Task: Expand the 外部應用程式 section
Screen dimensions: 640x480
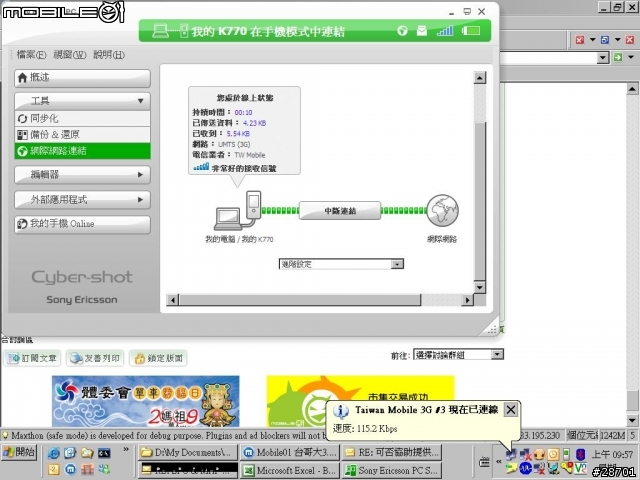Action: [x=82, y=200]
